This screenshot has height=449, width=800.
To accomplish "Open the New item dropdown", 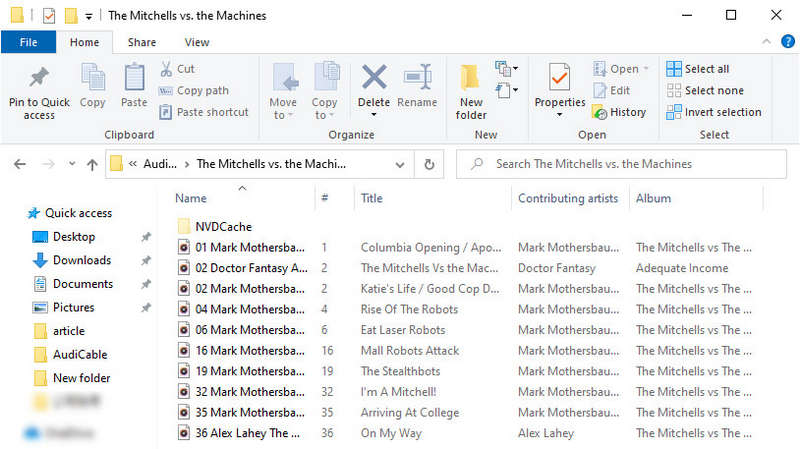I will pyautogui.click(x=506, y=68).
